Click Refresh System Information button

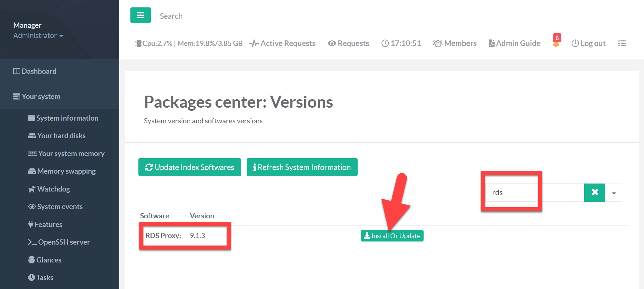tap(302, 167)
